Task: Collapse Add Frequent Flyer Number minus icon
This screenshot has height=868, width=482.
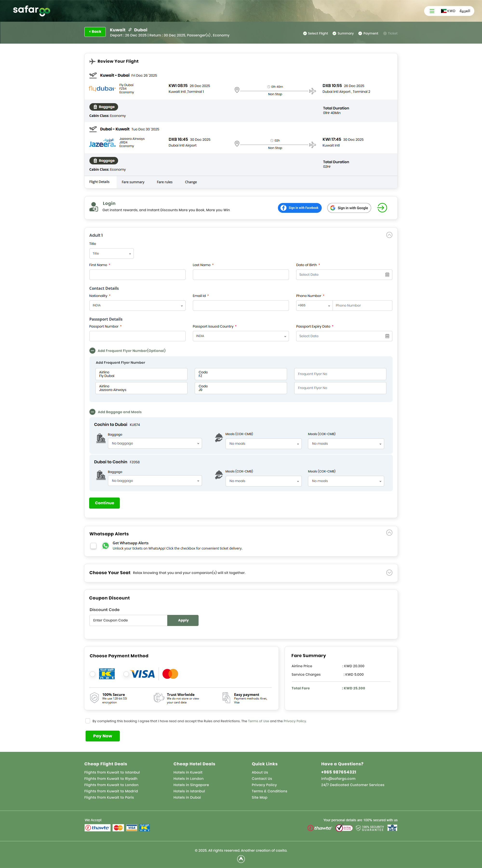Action: click(x=92, y=350)
